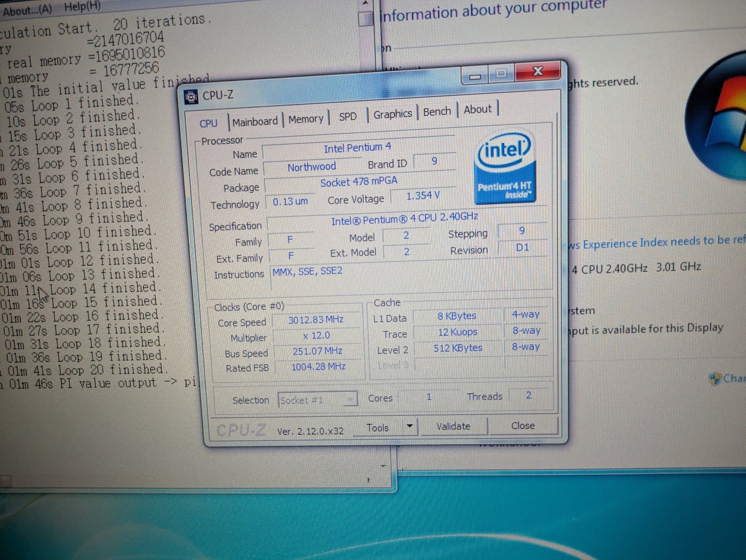The image size is (746, 560).
Task: Switch to the Mainboard tab
Action: [x=255, y=122]
